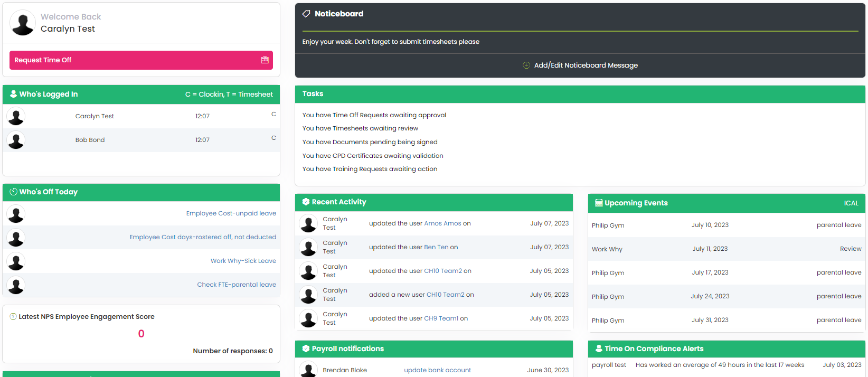Select Work Why-Sick Leave entry

pyautogui.click(x=243, y=261)
